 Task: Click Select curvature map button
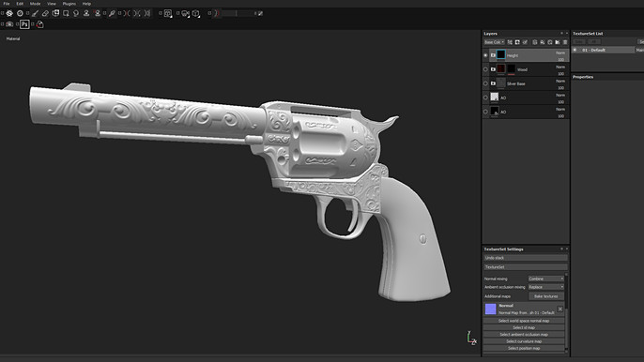tap(524, 341)
